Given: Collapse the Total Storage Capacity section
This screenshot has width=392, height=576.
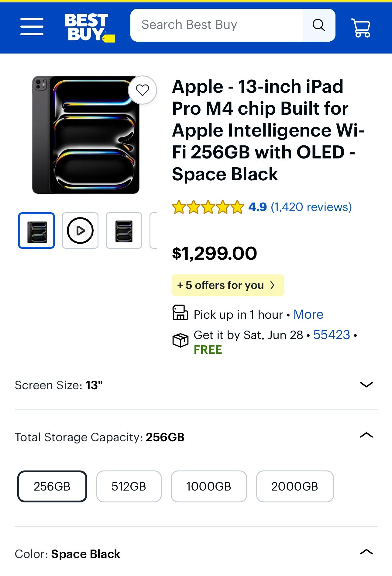Looking at the screenshot, I should pos(366,435).
